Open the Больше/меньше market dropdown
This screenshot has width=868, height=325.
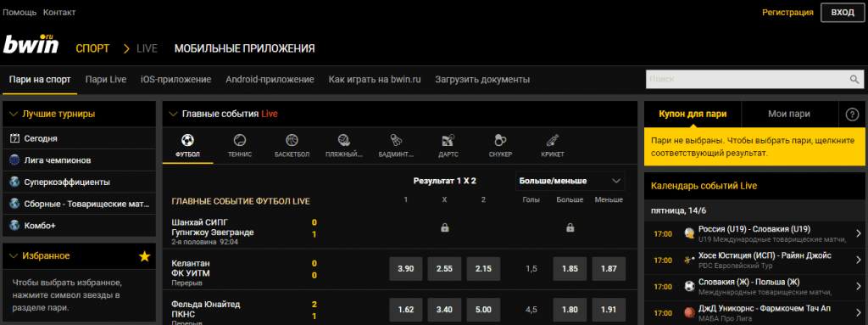(x=570, y=181)
